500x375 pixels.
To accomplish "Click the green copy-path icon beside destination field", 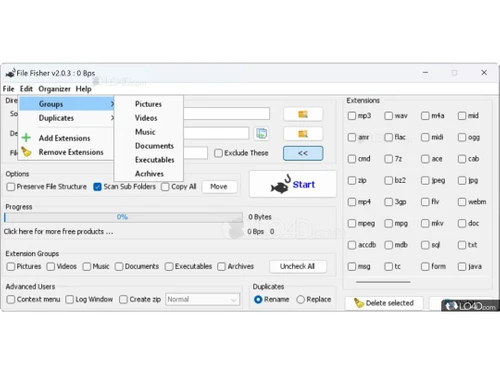I will pos(262,134).
